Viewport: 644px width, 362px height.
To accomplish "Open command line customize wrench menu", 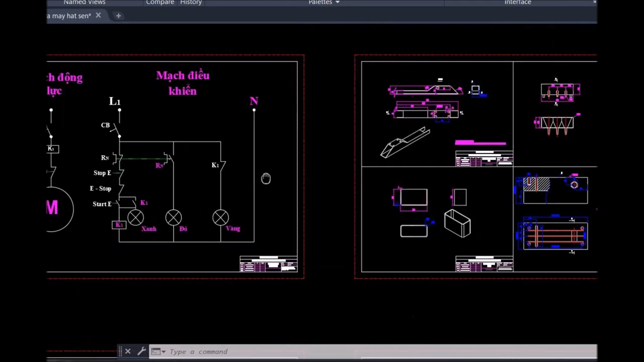I will tap(141, 351).
